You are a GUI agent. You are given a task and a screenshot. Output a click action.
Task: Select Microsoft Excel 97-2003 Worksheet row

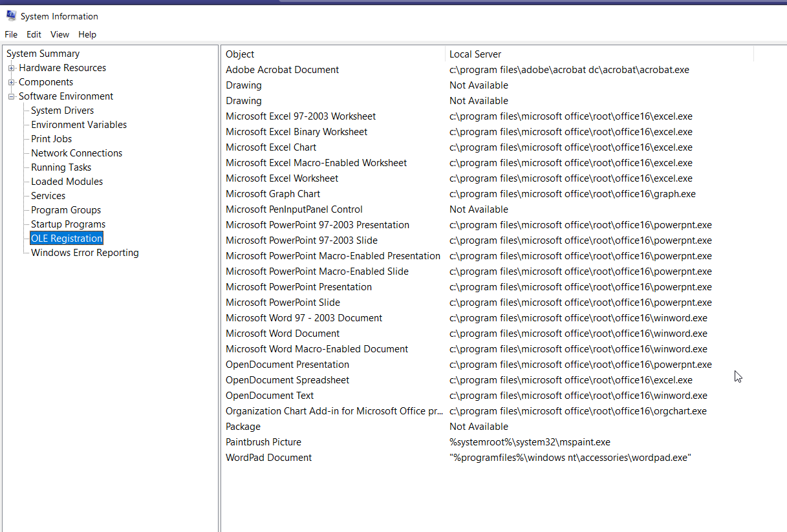301,116
